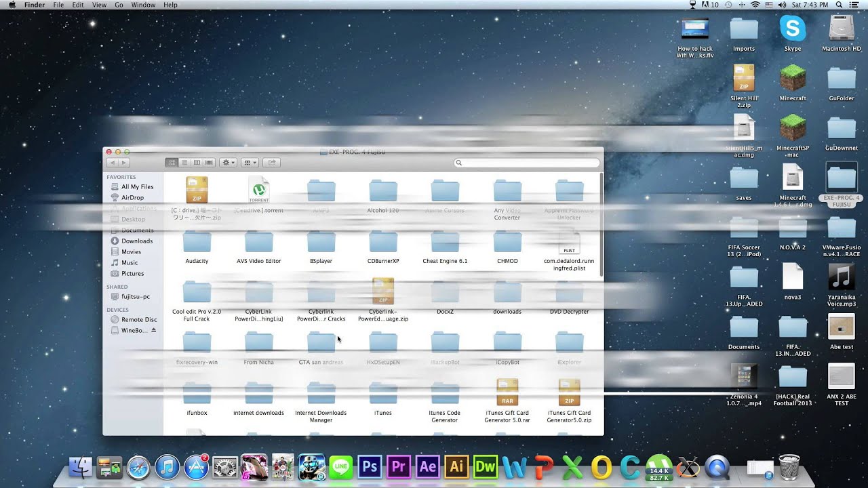The image size is (868, 488).
Task: Open Skype from the desktop
Action: [793, 29]
